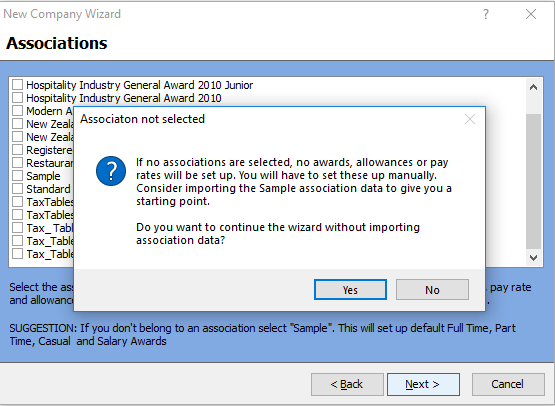Click Yes to continue without importing

(x=350, y=290)
